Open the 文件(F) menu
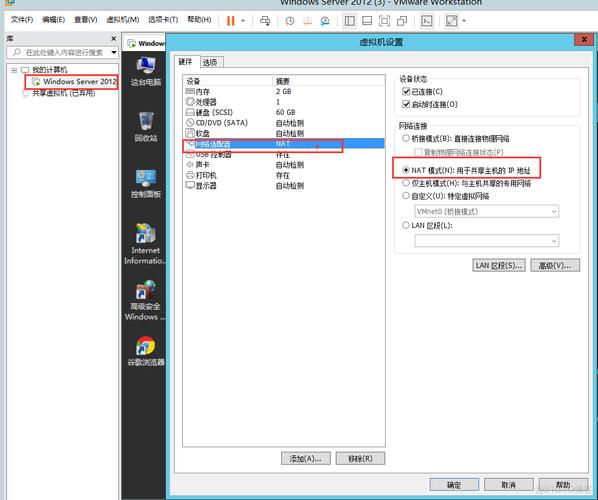This screenshot has height=500, width=598. click(x=22, y=19)
